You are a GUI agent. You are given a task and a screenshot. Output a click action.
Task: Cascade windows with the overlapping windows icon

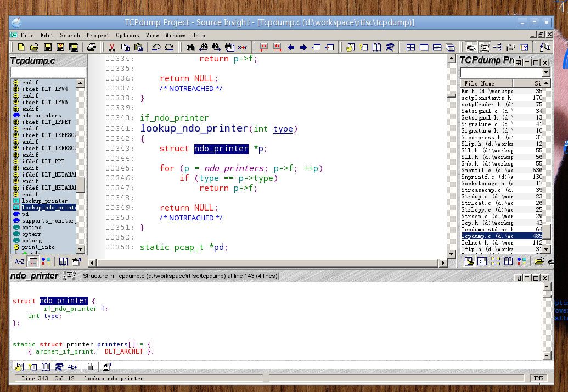pos(450,47)
